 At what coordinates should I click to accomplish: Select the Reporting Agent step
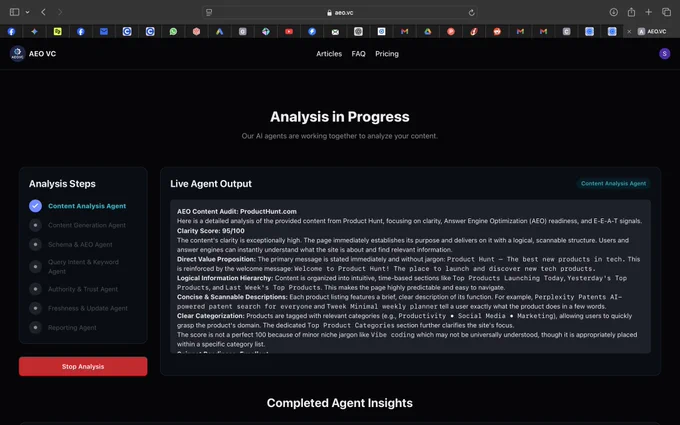[72, 327]
